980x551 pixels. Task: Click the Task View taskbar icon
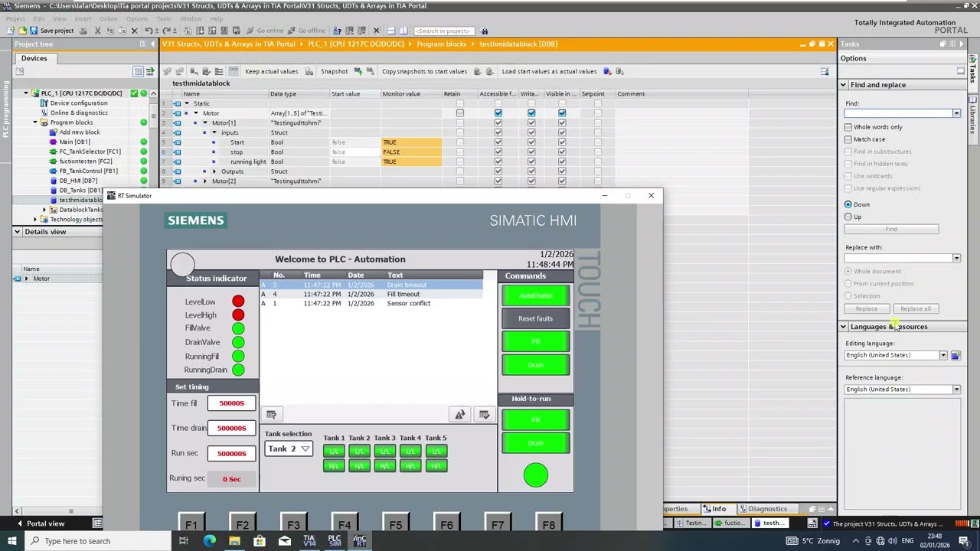184,541
